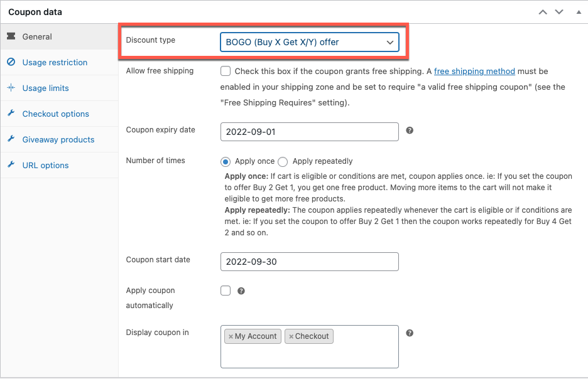Follow the free shipping method link
The height and width of the screenshot is (379, 588).
[474, 71]
